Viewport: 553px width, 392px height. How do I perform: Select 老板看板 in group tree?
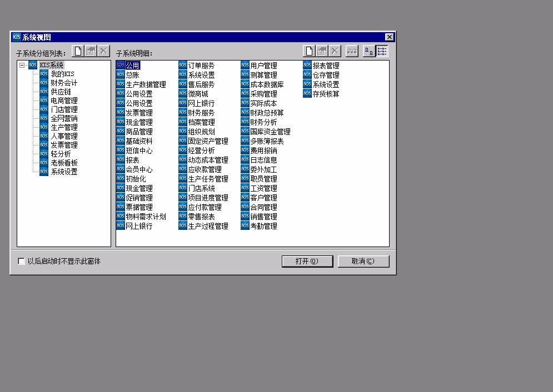(x=64, y=163)
